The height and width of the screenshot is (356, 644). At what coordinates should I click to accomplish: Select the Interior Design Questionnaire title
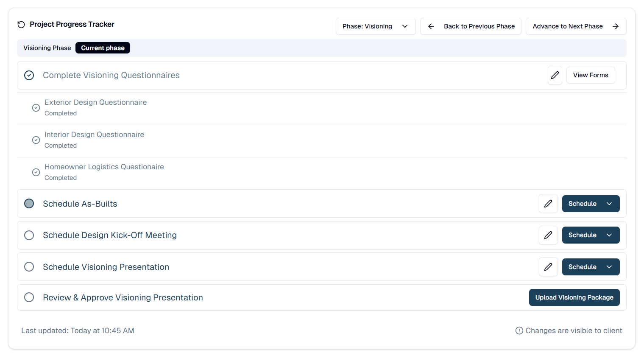[95, 135]
